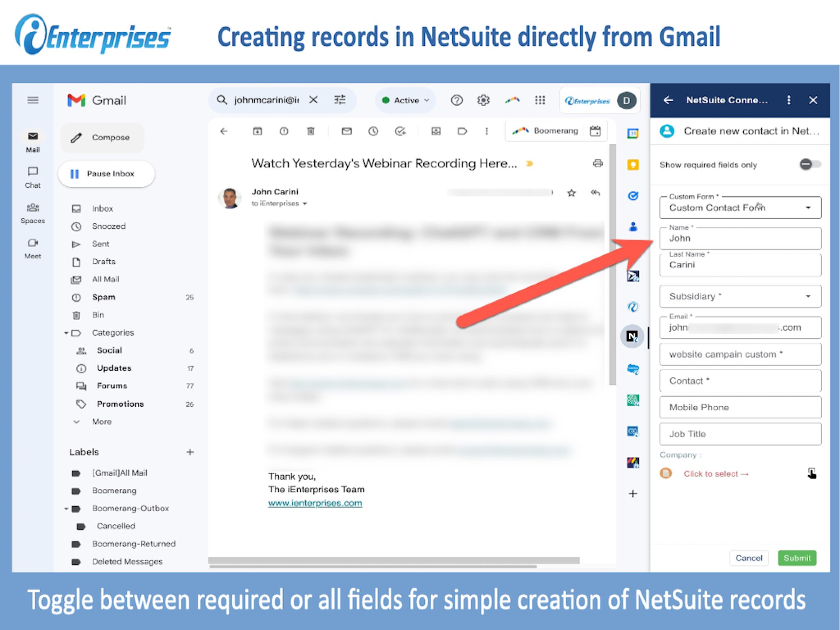
Task: Toggle Show required fields only switch
Action: pyautogui.click(x=810, y=164)
